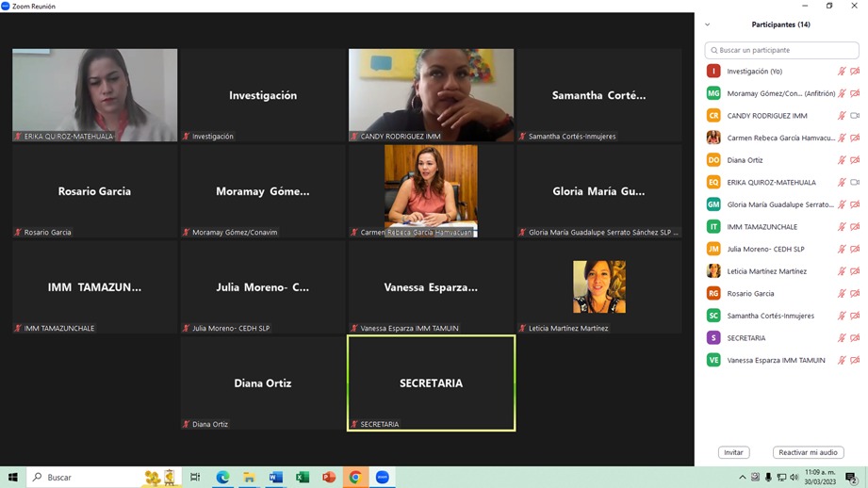Open Word from the taskbar
868x488 pixels.
coord(275,478)
